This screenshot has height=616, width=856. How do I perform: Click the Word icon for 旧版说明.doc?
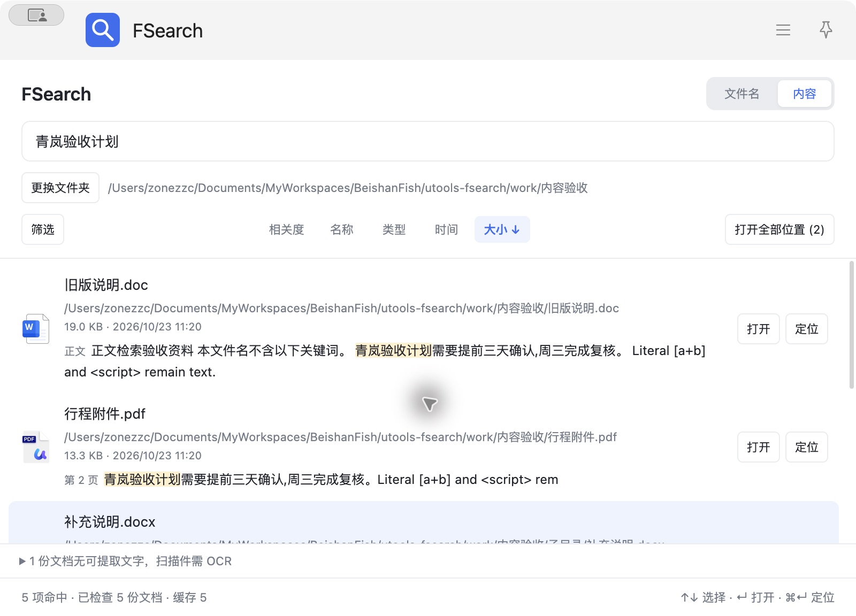[36, 328]
